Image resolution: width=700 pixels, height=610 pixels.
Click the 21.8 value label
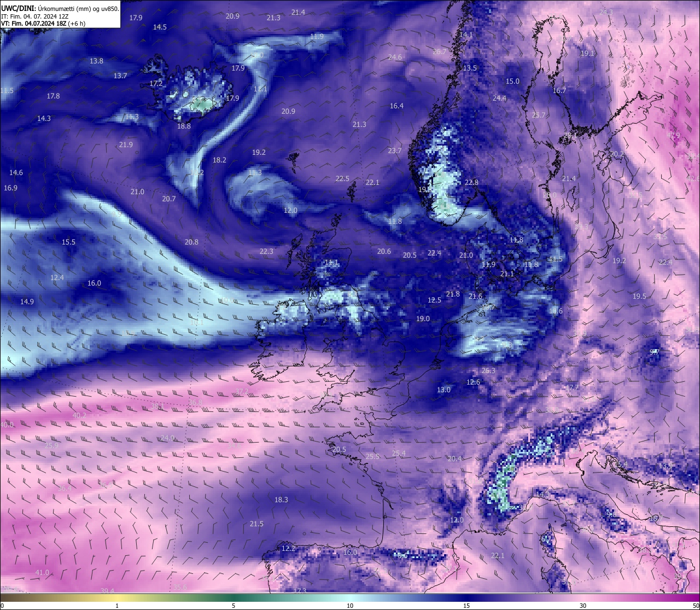click(453, 294)
